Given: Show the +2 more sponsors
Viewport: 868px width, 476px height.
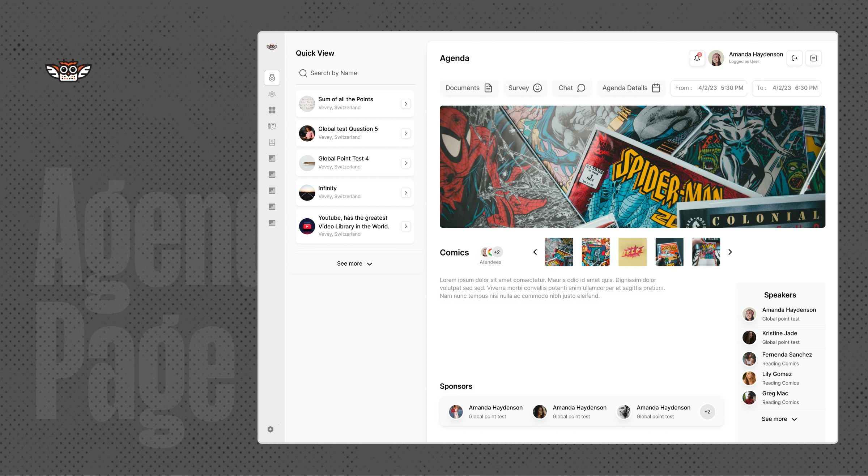Looking at the screenshot, I should point(707,412).
